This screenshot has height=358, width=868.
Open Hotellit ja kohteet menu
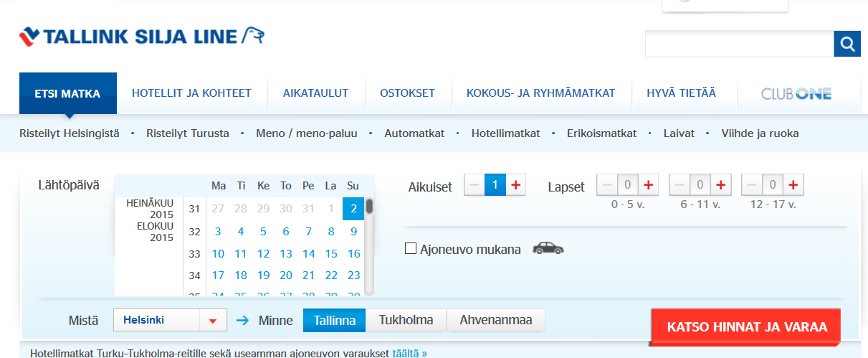191,93
